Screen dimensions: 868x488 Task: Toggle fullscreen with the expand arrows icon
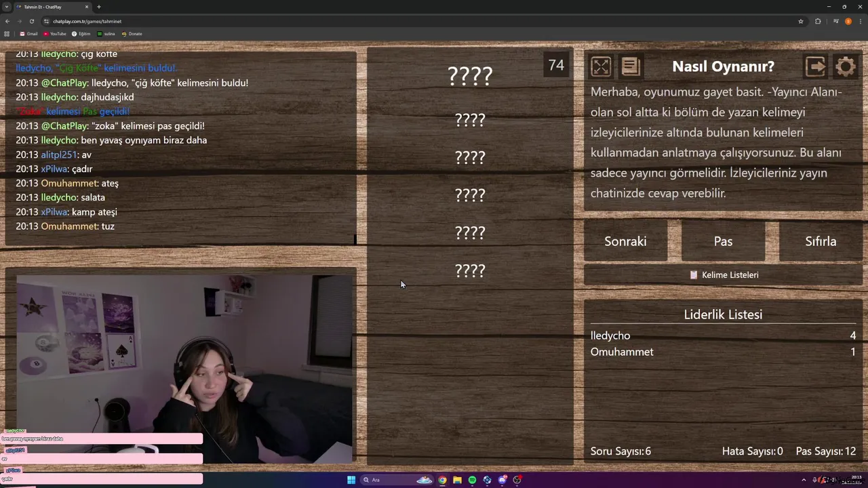coord(601,66)
